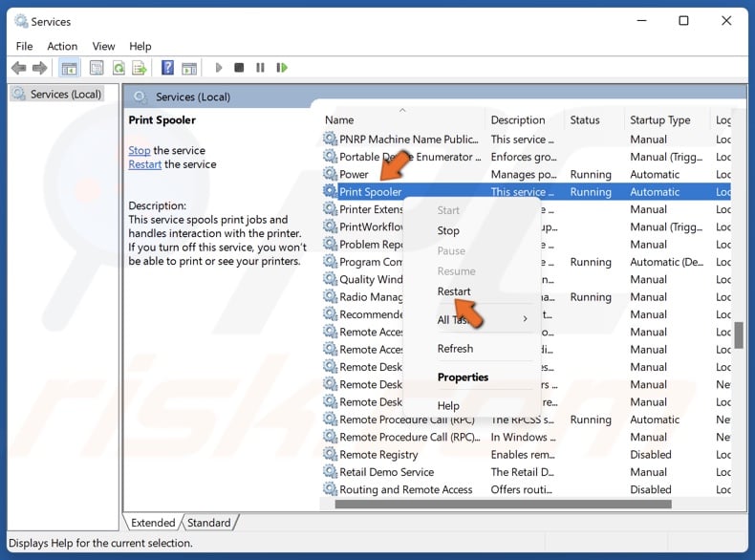Choose Refresh in the context menu
Viewport: 755px width, 560px height.
click(455, 348)
